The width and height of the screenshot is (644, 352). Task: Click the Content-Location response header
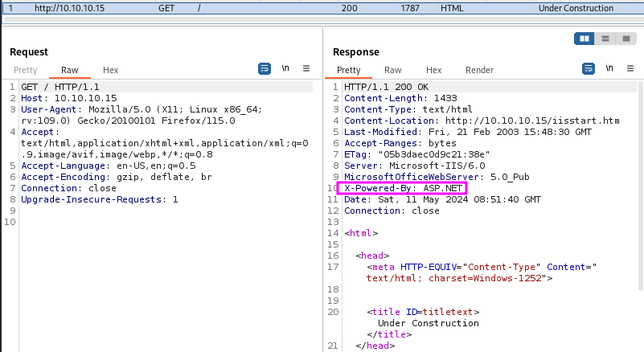tap(482, 121)
